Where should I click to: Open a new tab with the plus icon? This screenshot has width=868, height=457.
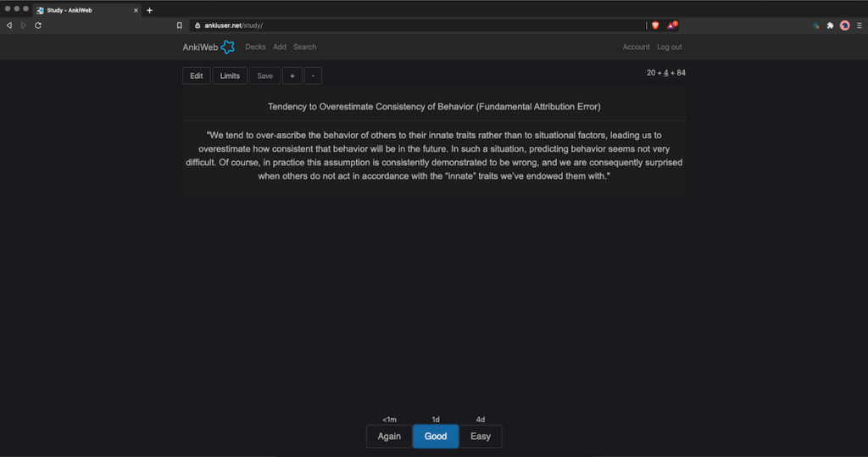(149, 10)
